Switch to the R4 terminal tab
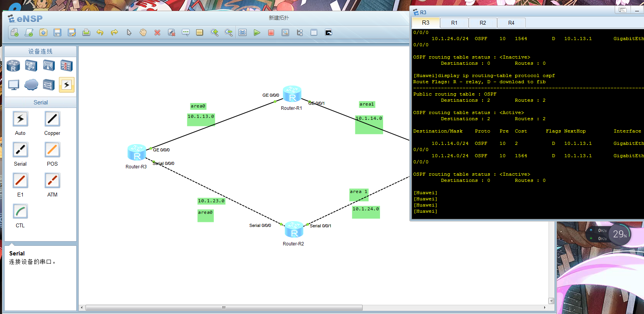Screen dimensions: 644x314 [x=511, y=23]
